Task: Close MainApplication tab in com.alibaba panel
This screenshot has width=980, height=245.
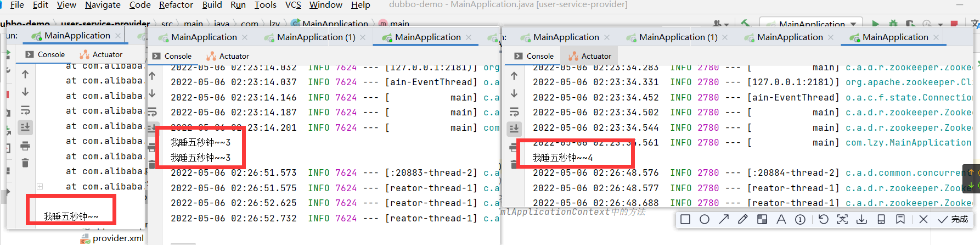Action: pyautogui.click(x=117, y=36)
